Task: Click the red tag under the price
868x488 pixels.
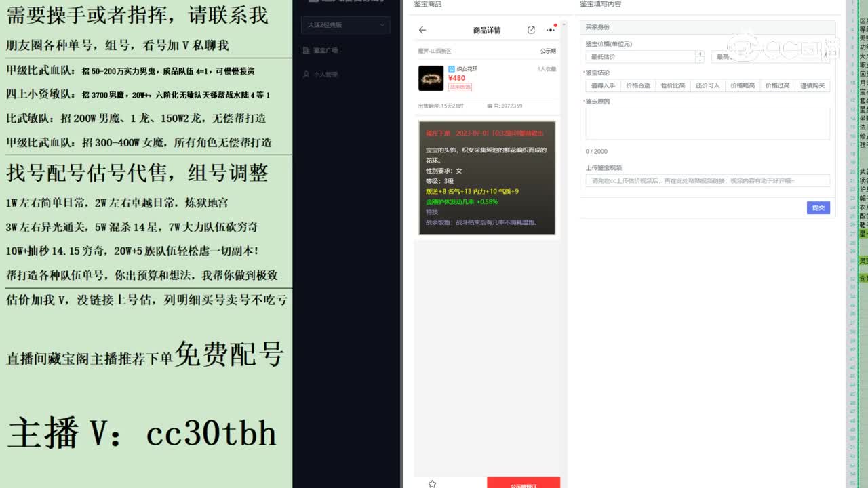Action: [x=460, y=87]
